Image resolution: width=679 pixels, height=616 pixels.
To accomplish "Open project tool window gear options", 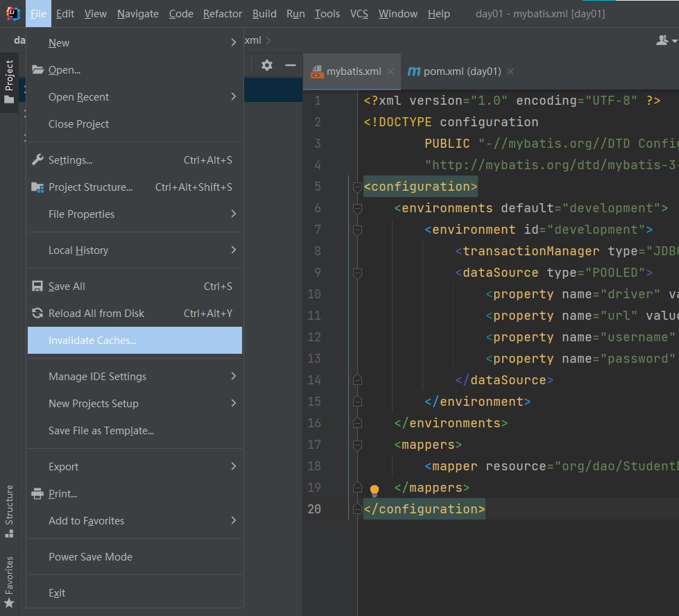I will tap(267, 65).
